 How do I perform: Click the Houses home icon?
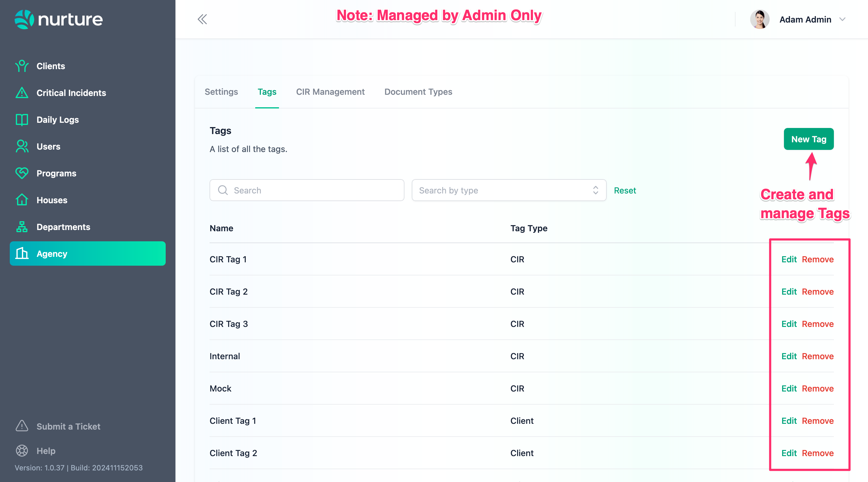[x=22, y=200]
